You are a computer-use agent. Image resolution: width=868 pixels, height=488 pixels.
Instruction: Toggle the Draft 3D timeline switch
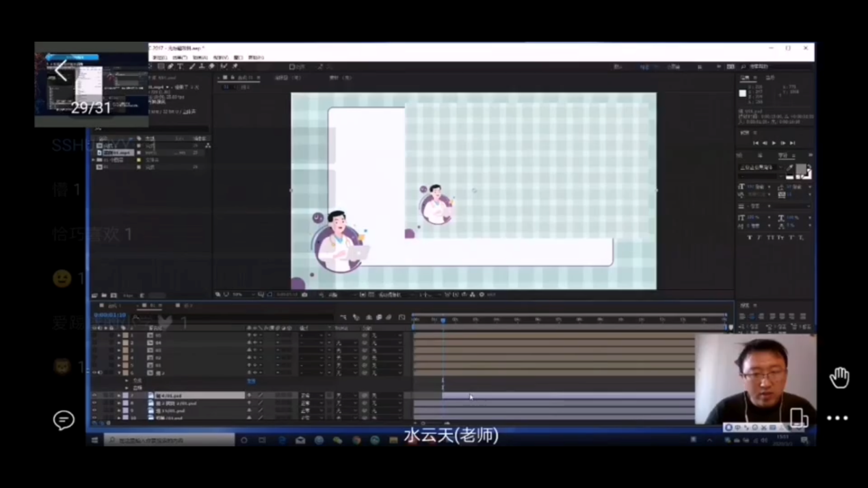[x=356, y=317]
